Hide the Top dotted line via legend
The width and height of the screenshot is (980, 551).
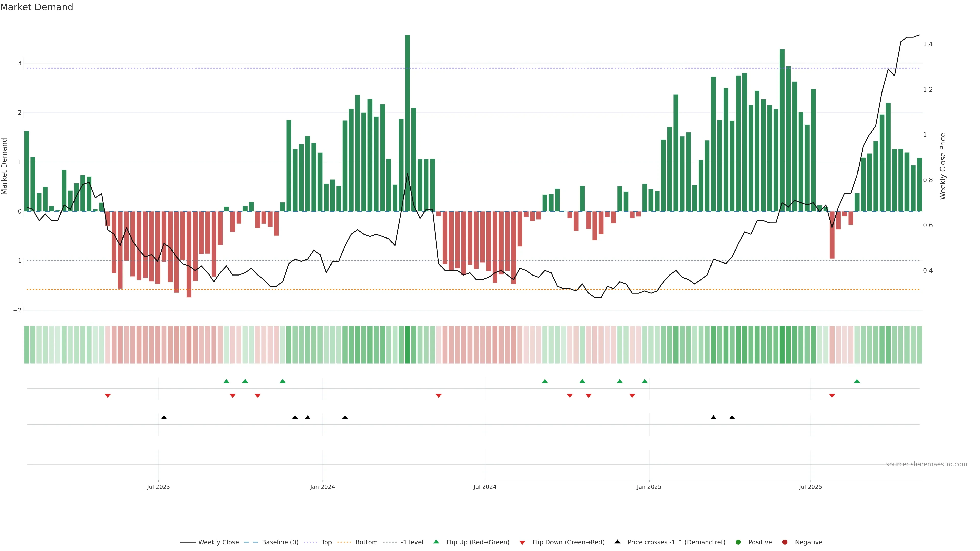pos(326,542)
